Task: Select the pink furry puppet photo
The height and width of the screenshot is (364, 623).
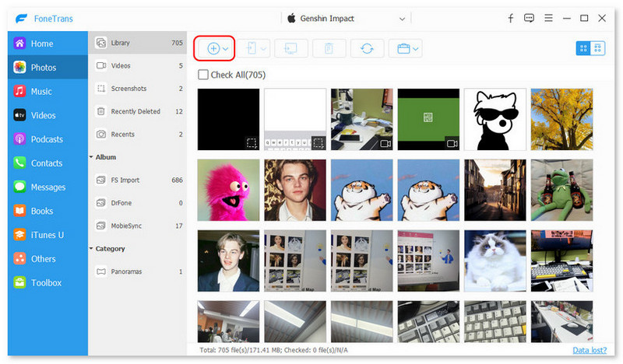Action: (x=228, y=190)
